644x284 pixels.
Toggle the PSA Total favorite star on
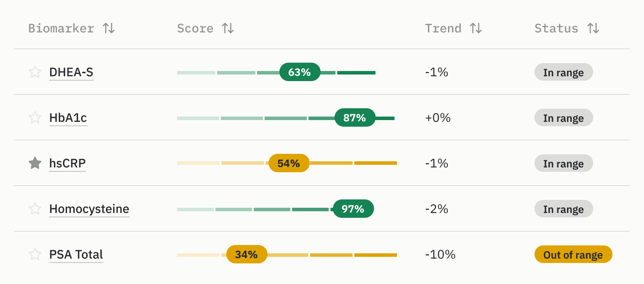coord(35,254)
